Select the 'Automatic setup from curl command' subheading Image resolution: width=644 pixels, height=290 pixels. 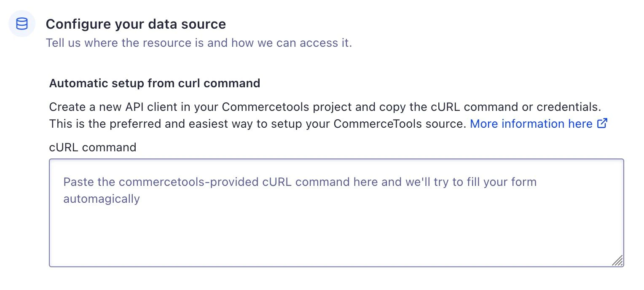click(x=154, y=83)
